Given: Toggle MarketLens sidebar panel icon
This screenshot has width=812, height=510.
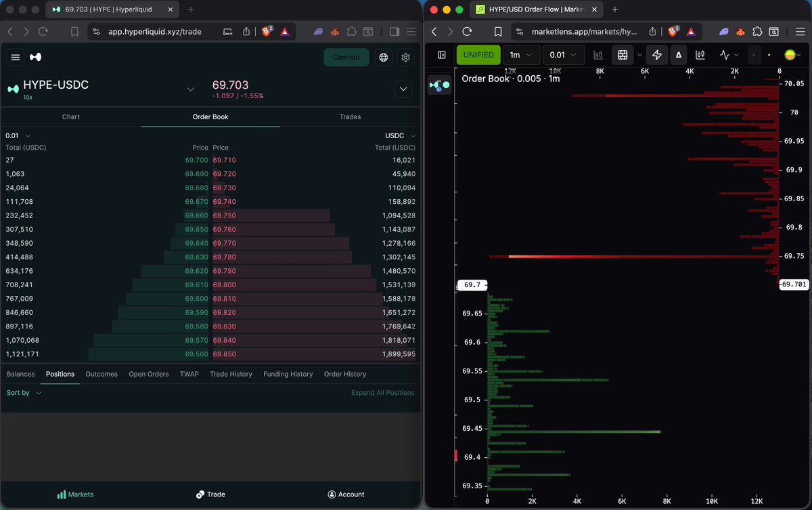Looking at the screenshot, I should point(442,55).
